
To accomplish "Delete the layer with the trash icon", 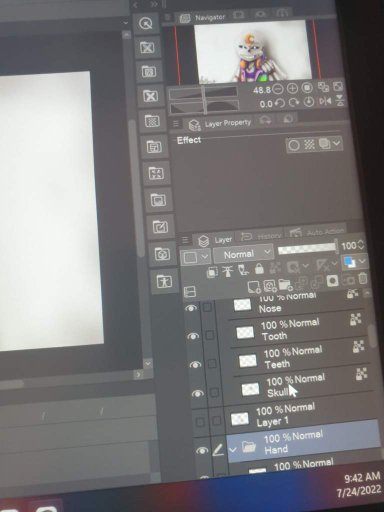I will tap(363, 279).
